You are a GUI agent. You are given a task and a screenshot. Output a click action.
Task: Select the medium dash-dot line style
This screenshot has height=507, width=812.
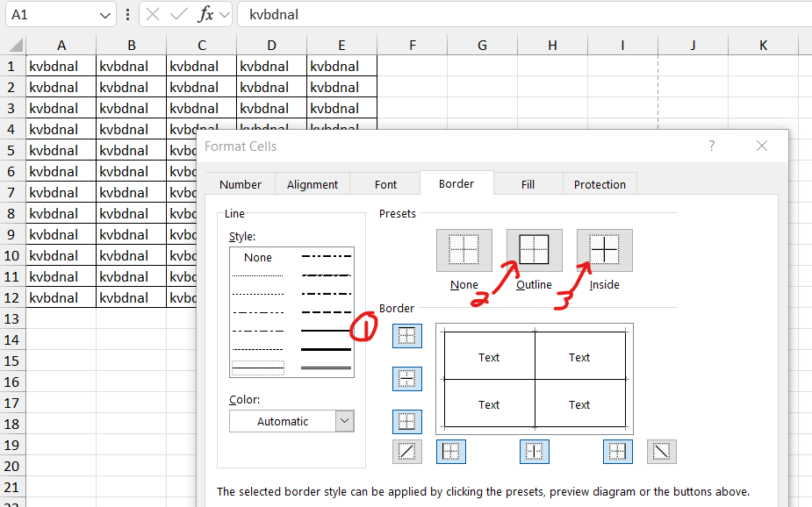click(327, 294)
